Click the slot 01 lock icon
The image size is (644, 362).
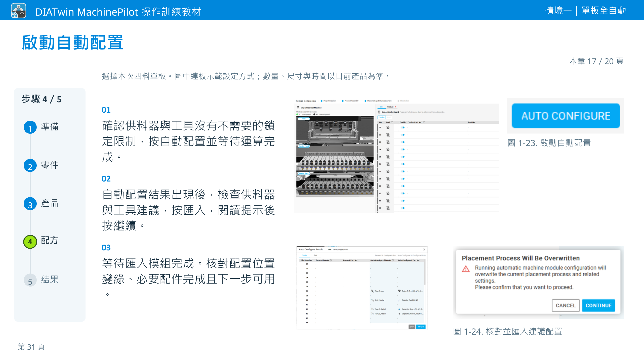coord(388,127)
